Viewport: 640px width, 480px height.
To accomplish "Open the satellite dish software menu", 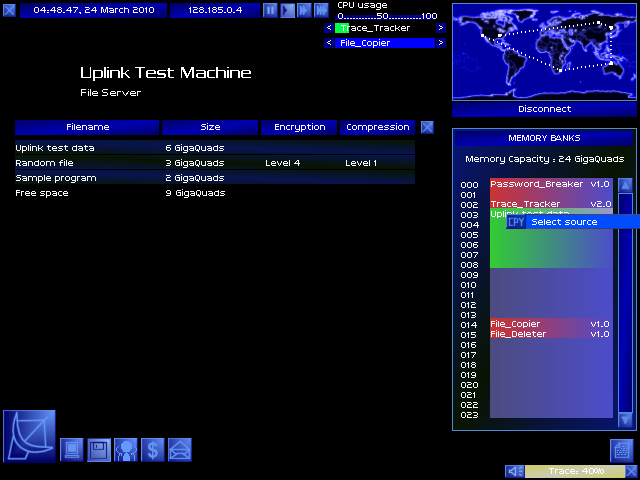I will [x=29, y=436].
